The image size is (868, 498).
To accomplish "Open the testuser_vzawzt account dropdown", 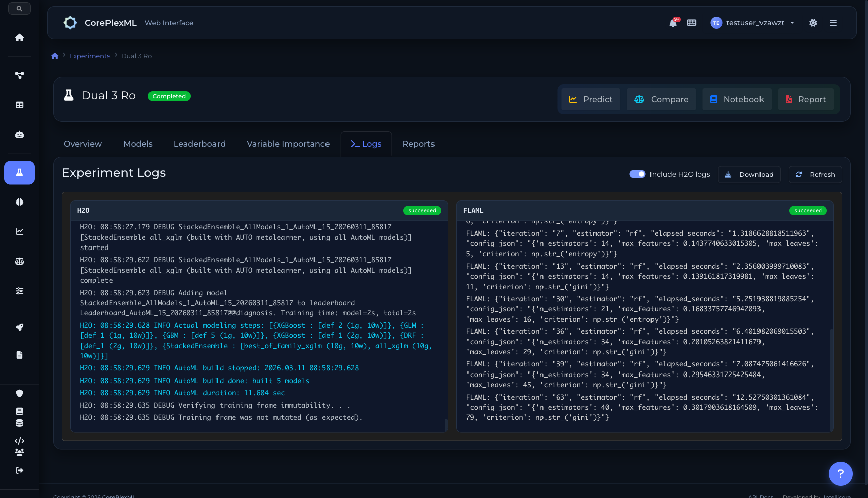I will pyautogui.click(x=752, y=23).
